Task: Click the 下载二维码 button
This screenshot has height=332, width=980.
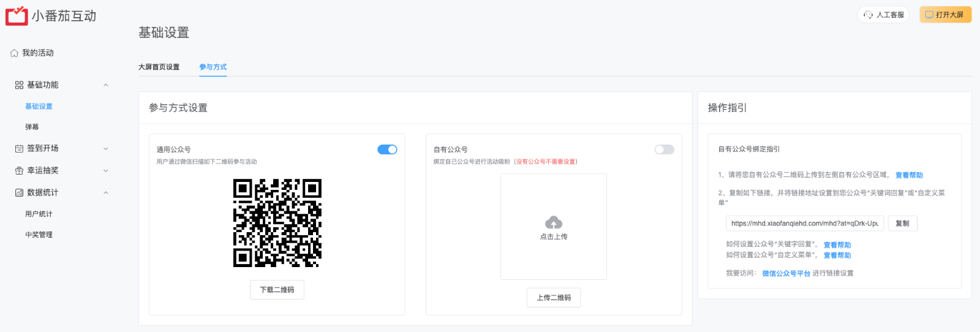Action: [277, 290]
